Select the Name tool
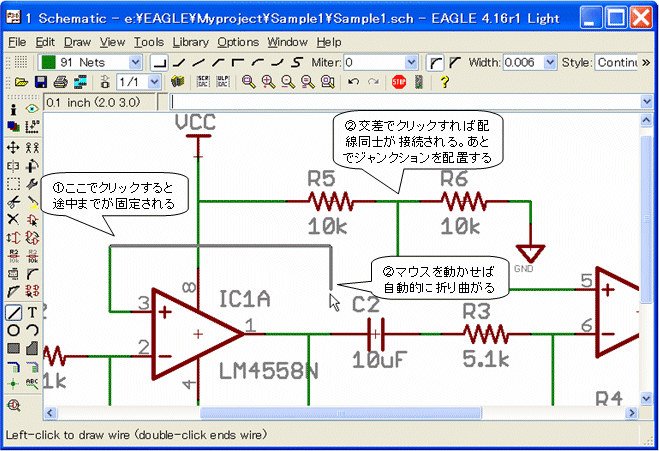The image size is (659, 451). (x=13, y=256)
